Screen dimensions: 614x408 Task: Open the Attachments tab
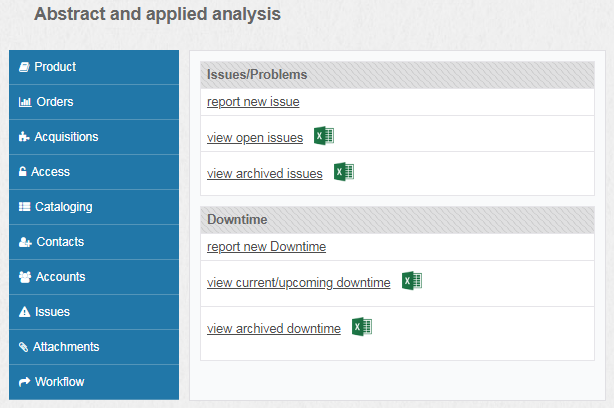94,347
